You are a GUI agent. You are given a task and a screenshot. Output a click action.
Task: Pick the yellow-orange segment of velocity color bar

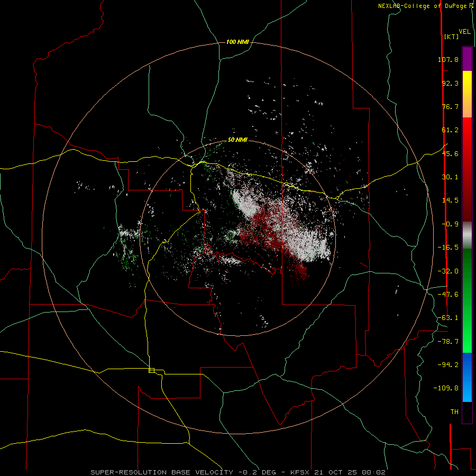[467, 94]
